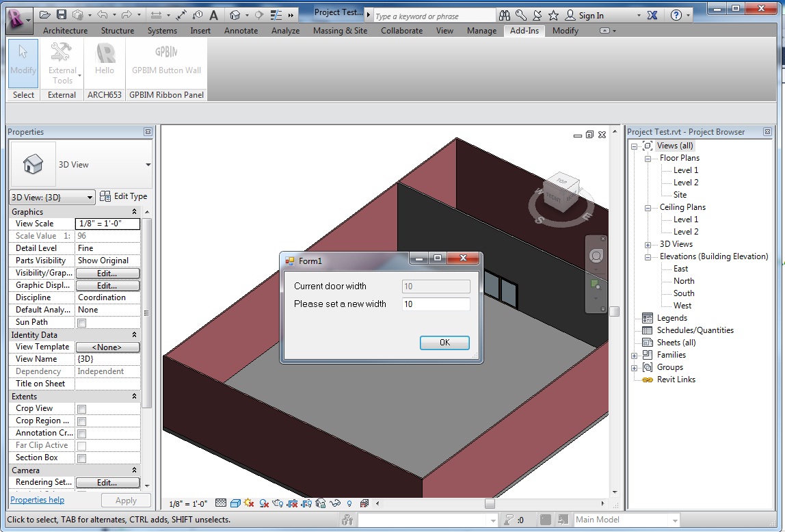This screenshot has width=785, height=532.
Task: Click the Thin Lines icon
Action: pos(276,15)
